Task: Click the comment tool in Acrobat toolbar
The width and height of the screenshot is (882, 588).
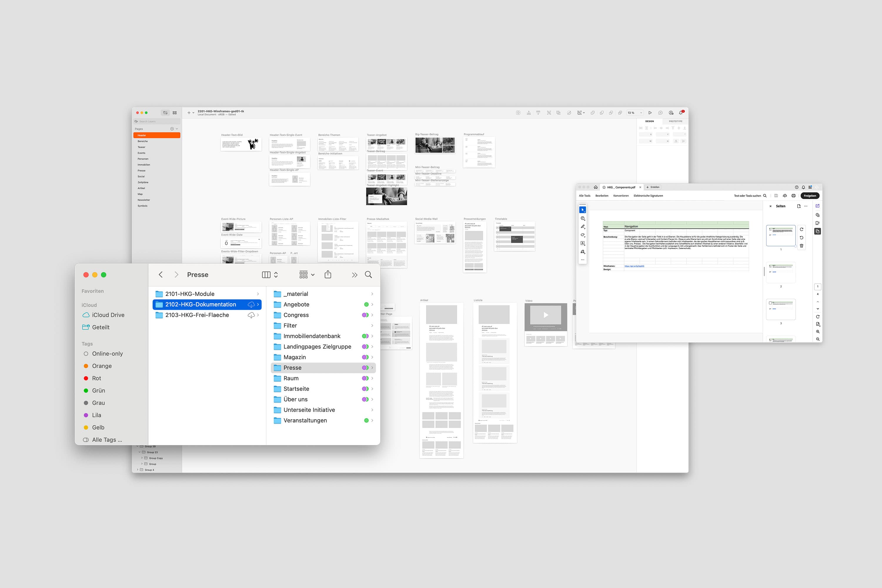Action: pyautogui.click(x=582, y=218)
